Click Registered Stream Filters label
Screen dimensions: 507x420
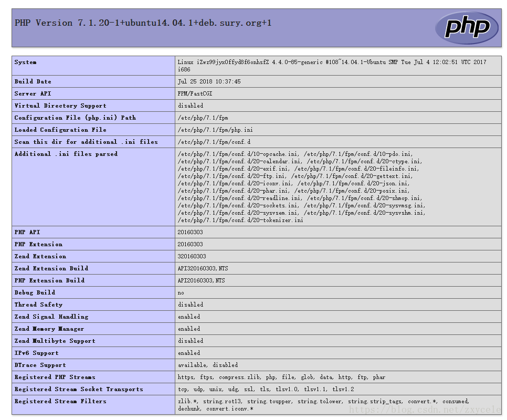click(60, 401)
